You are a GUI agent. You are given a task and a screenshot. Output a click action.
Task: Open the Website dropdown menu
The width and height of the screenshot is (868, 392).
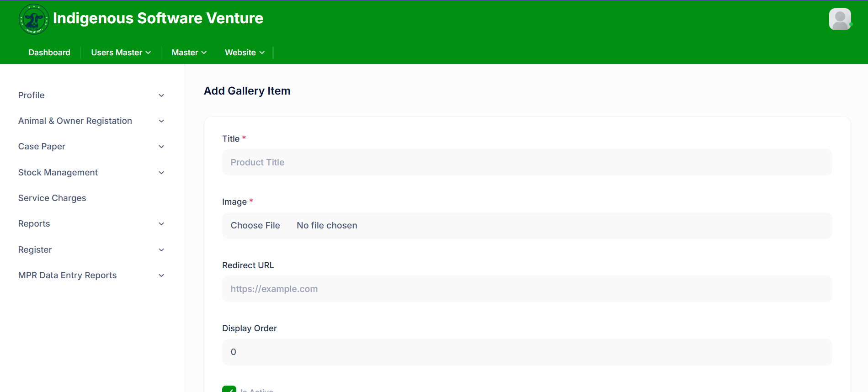click(245, 53)
